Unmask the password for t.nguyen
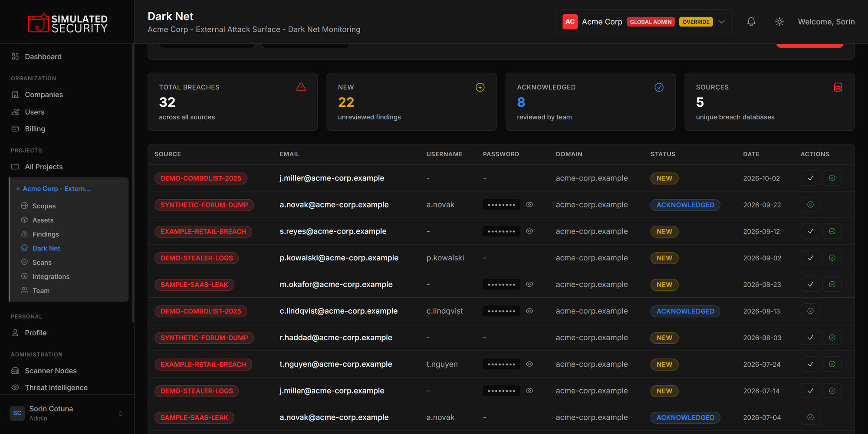Image resolution: width=868 pixels, height=434 pixels. click(529, 364)
